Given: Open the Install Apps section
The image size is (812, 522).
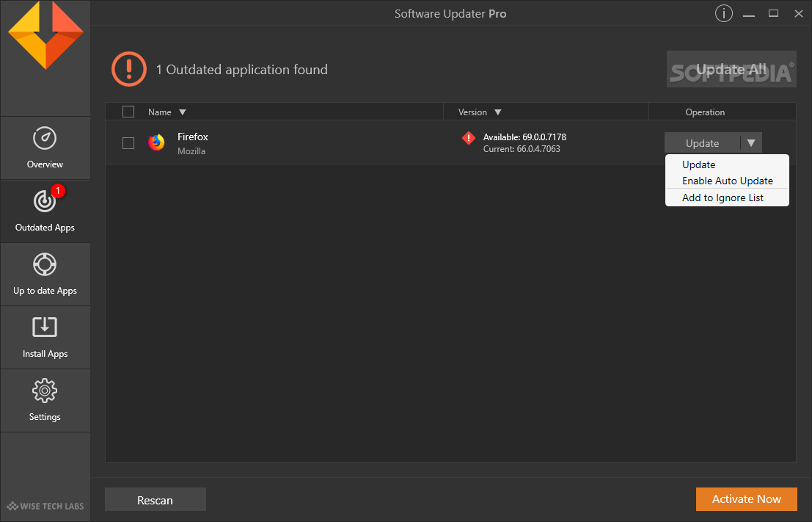Looking at the screenshot, I should (x=45, y=338).
